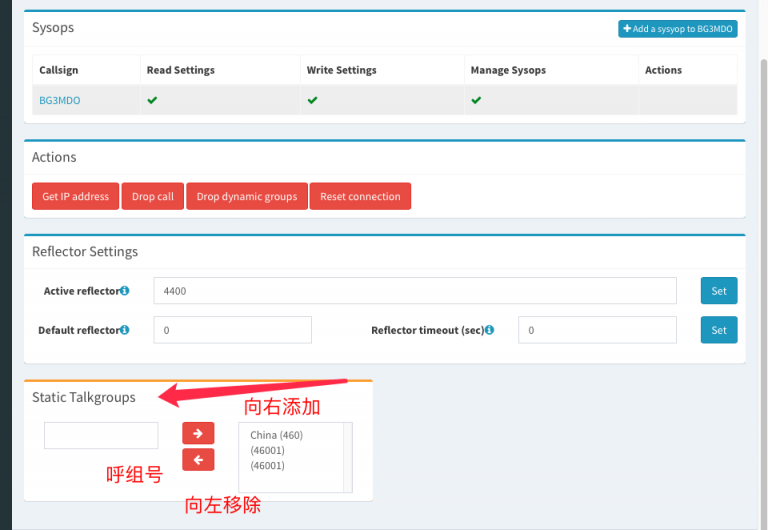Click the Default reflector info icon
Screen dimensions: 768x530
click(125, 330)
